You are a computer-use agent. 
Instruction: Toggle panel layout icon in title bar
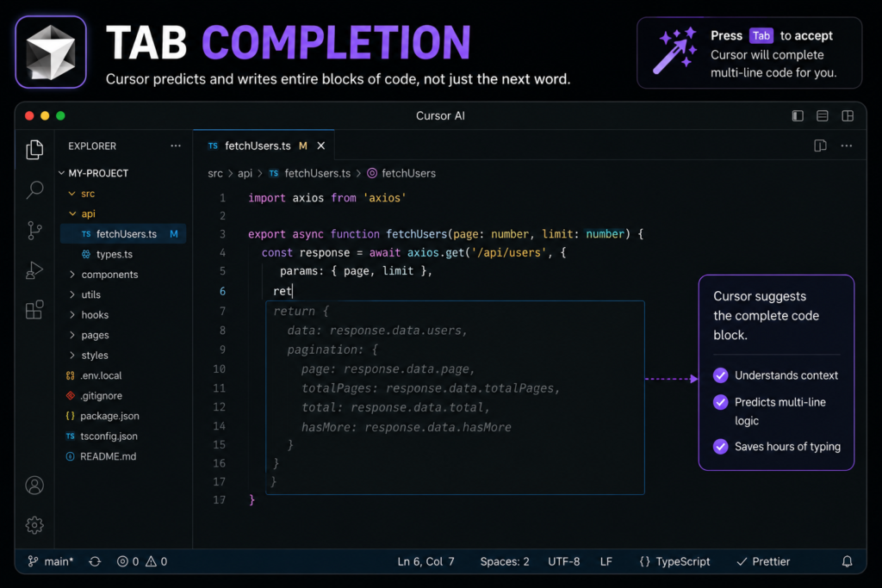823,116
